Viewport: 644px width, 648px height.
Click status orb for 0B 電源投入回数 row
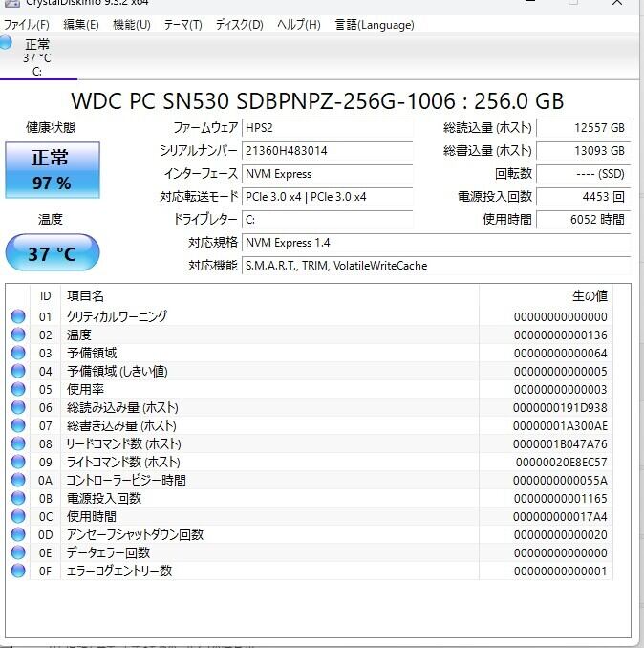point(18,498)
